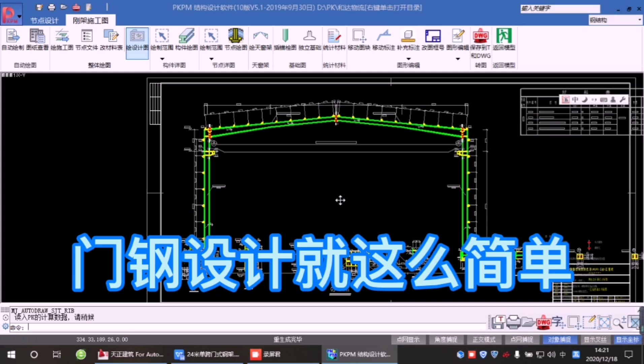This screenshot has height=364, width=644.
Task: Click save-as-T icon in bottom toolbar
Action: 498,322
